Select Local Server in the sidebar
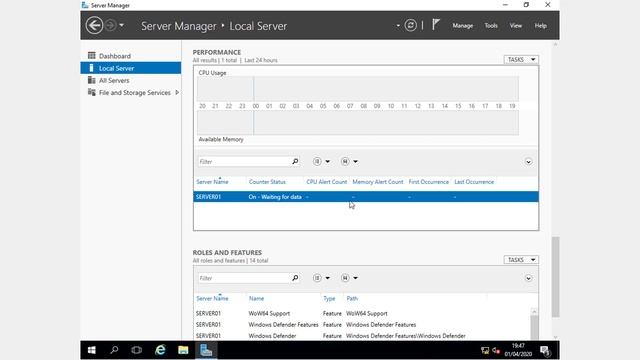 (131, 68)
